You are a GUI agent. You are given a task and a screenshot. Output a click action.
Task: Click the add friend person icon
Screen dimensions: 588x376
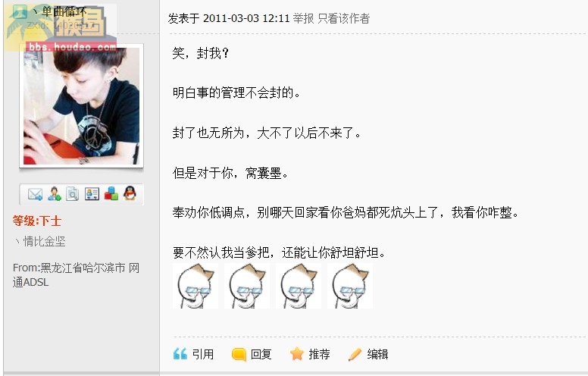tap(55, 194)
